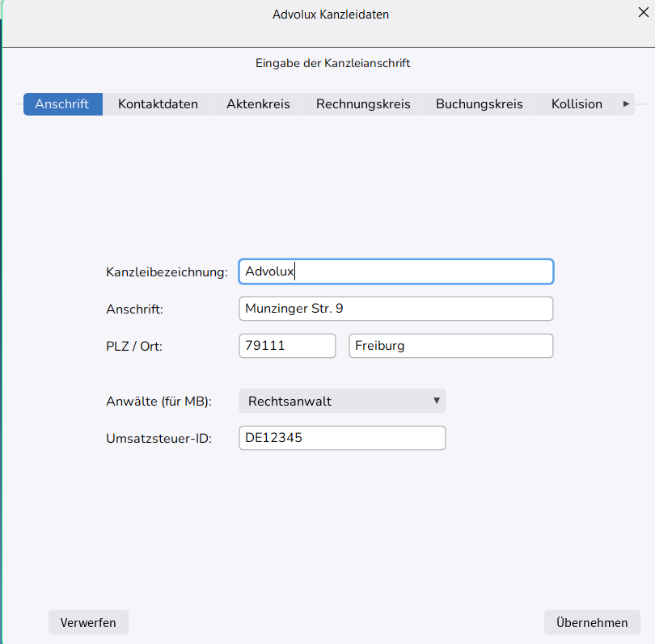655x644 pixels.
Task: Switch to the Anschrift tab
Action: (62, 104)
